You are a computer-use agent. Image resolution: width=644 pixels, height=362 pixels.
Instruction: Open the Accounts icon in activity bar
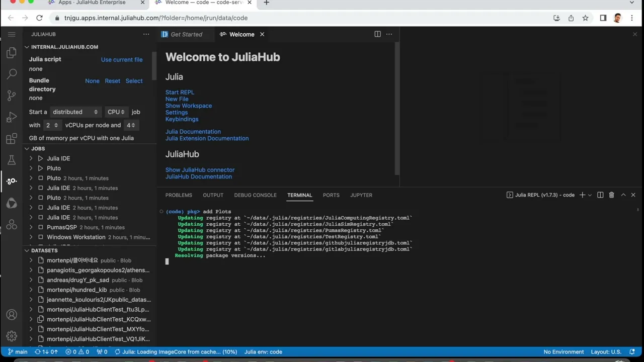pos(12,315)
